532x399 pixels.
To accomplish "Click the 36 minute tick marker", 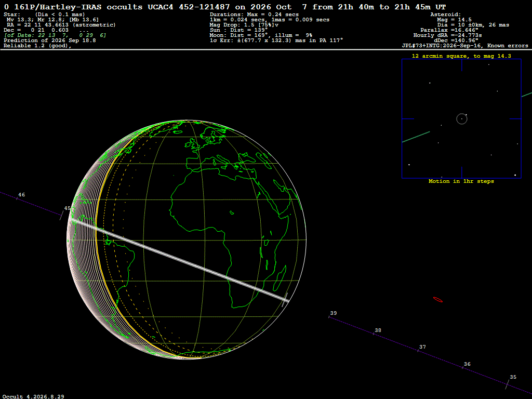I will click(x=463, y=367).
